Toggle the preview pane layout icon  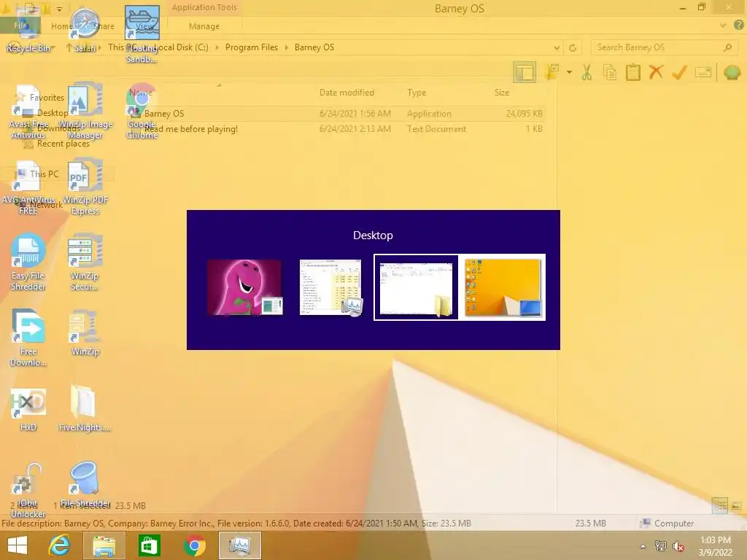point(524,72)
